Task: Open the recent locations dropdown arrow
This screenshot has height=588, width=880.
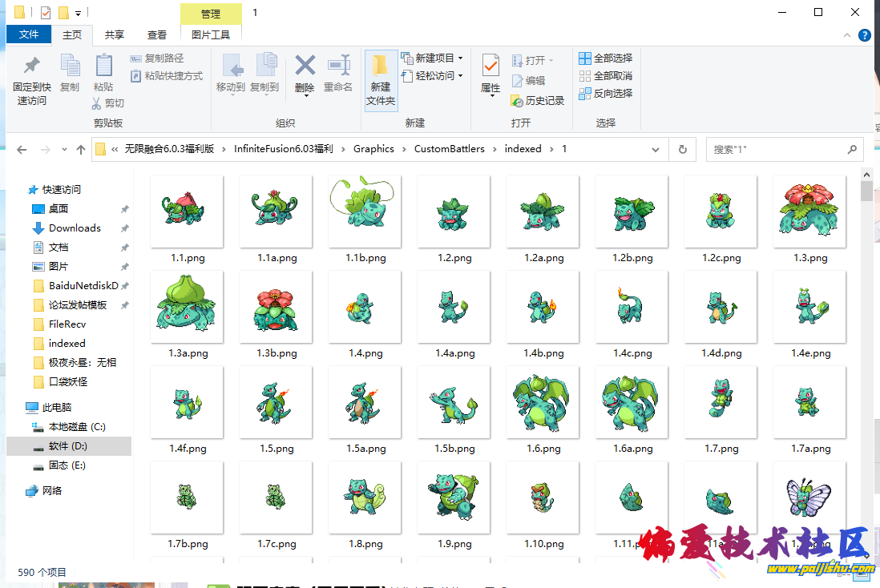Action: [x=64, y=149]
